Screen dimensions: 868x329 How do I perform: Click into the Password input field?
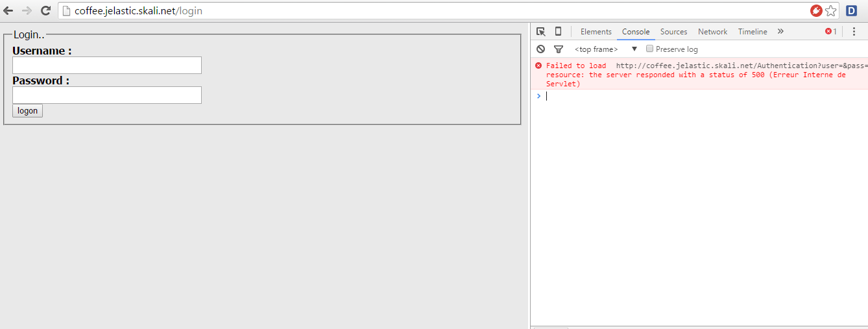pyautogui.click(x=107, y=95)
